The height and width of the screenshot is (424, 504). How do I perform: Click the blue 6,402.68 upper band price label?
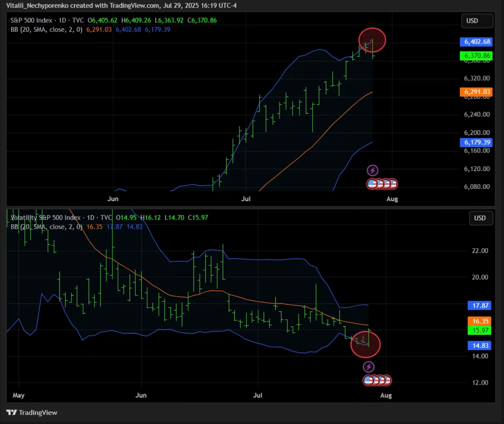click(x=476, y=42)
